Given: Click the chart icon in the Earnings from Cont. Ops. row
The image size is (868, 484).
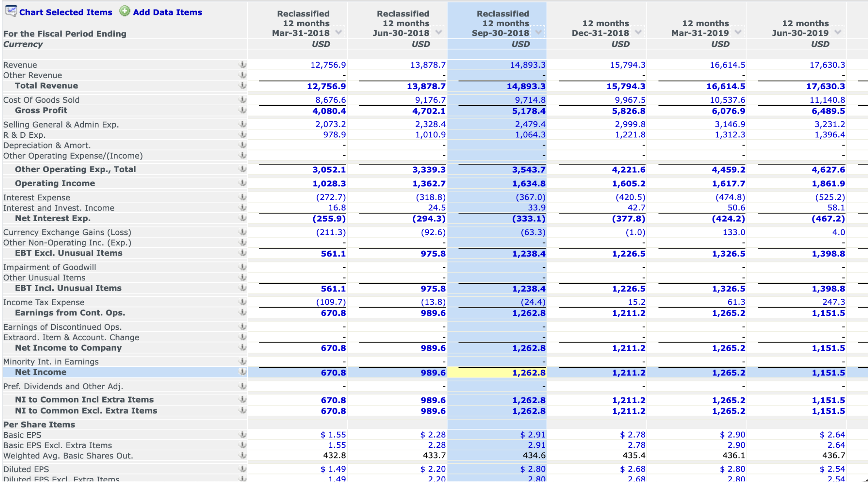Looking at the screenshot, I should click(242, 313).
